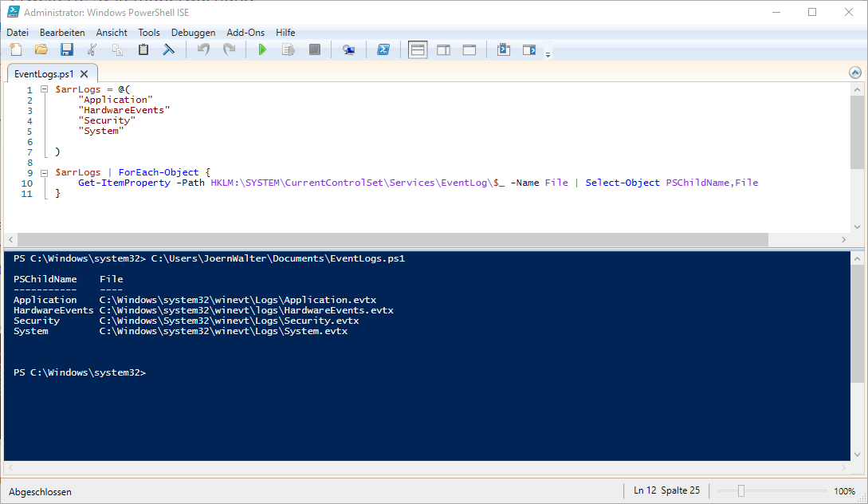Collapse the $arrLogs array code block
The image size is (868, 504).
[45, 89]
